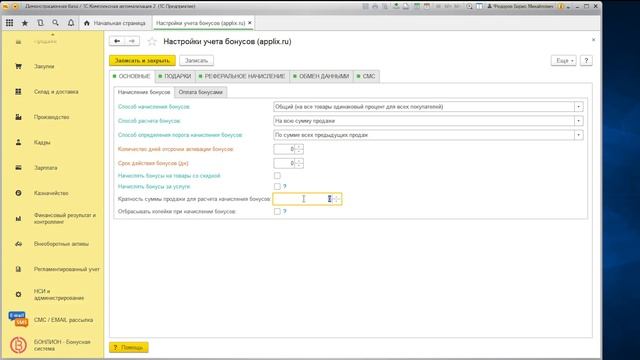Select the Начисление бонусов sub-tab
Screen dimensions: 640x360
(x=144, y=92)
